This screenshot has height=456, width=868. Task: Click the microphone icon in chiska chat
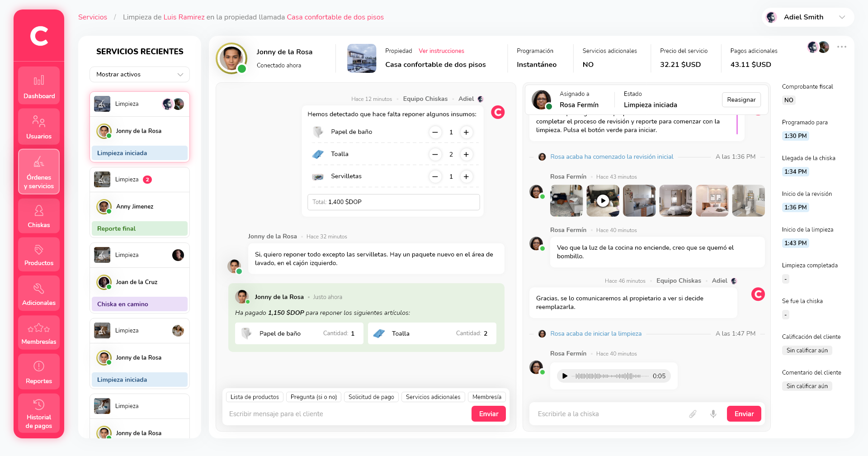[713, 414]
